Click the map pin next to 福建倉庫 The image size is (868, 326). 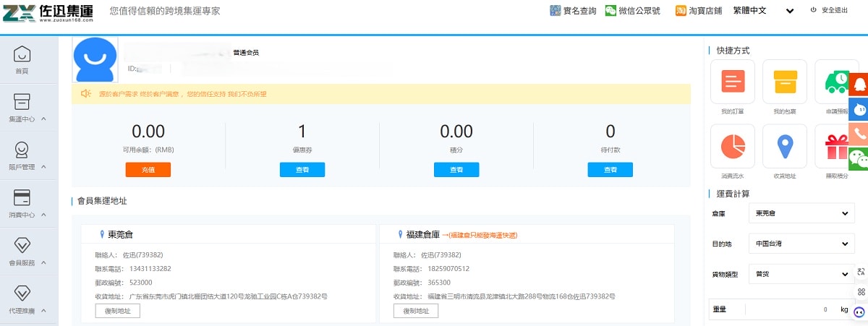[400, 235]
